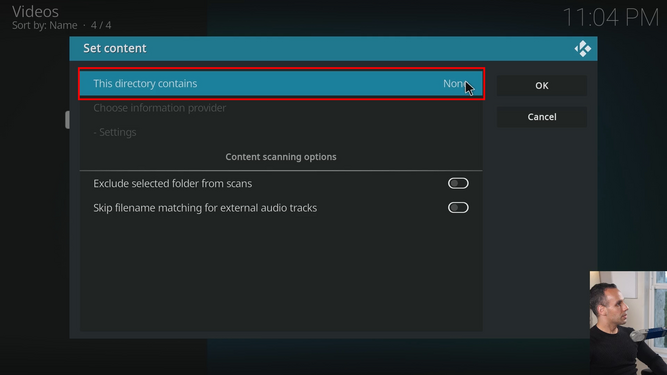Change the None content type value
Screen dimensions: 667x375
click(x=455, y=84)
